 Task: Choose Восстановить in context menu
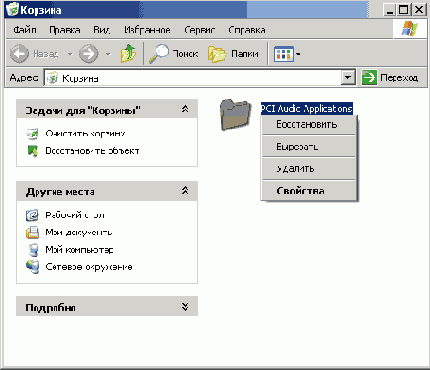tap(309, 124)
